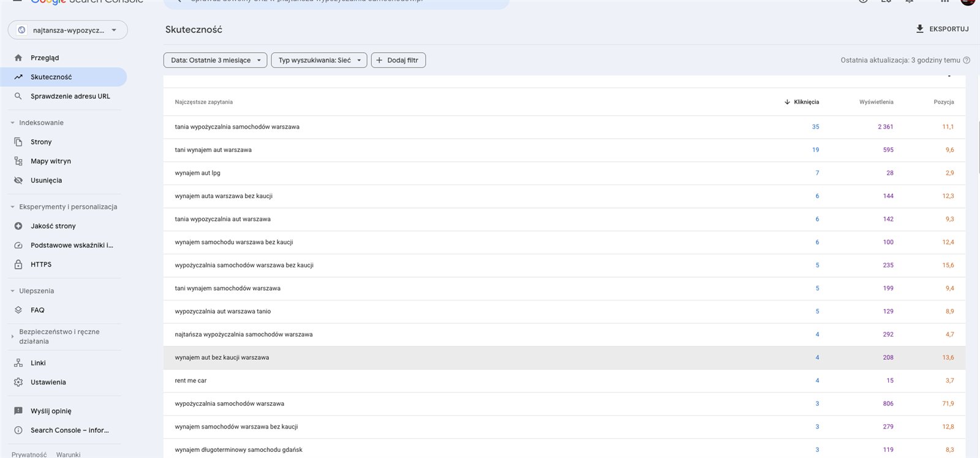Viewport: 980px width, 458px height.
Task: Click the Linki network icon
Action: (18, 363)
